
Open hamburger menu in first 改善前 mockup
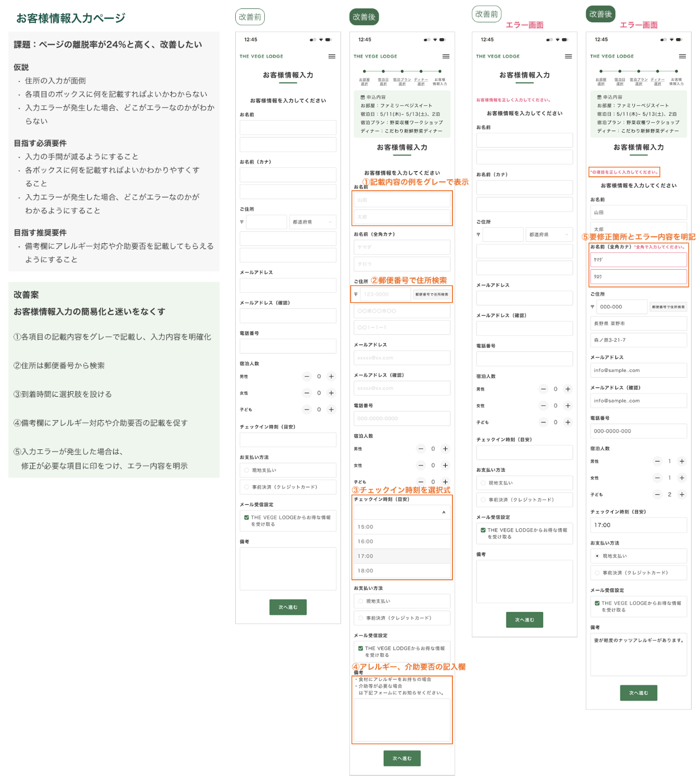[x=332, y=57]
